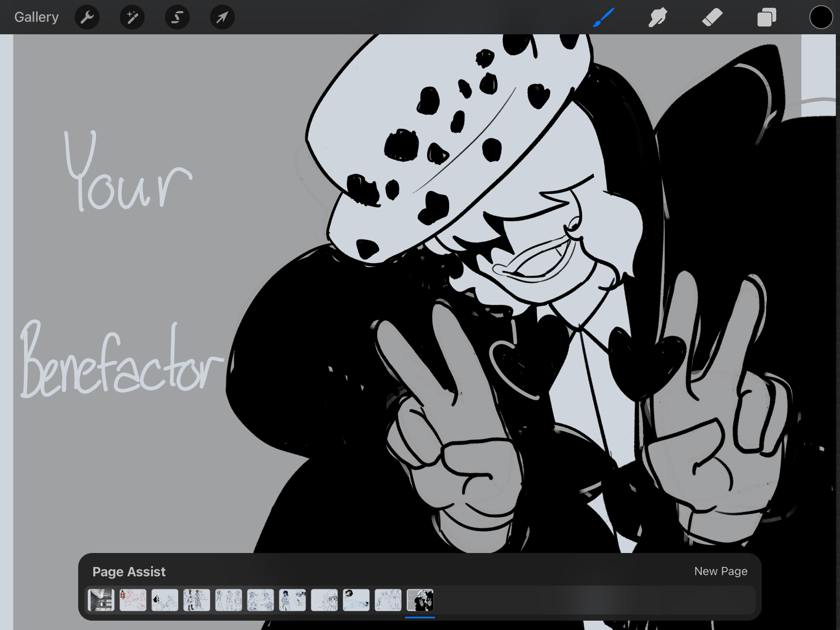840x630 pixels.
Task: Select the Selection S-ribbon tool
Action: tap(177, 17)
